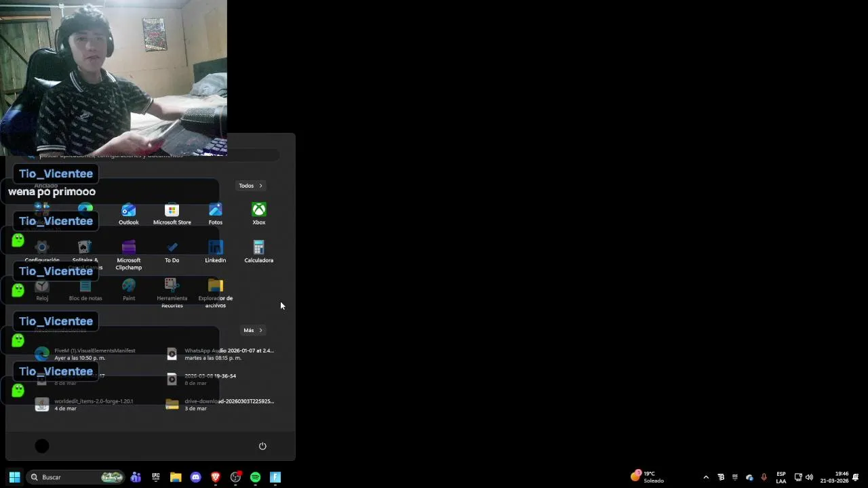The height and width of the screenshot is (488, 868).
Task: Open File Explorer from the taskbar
Action: 176,477
